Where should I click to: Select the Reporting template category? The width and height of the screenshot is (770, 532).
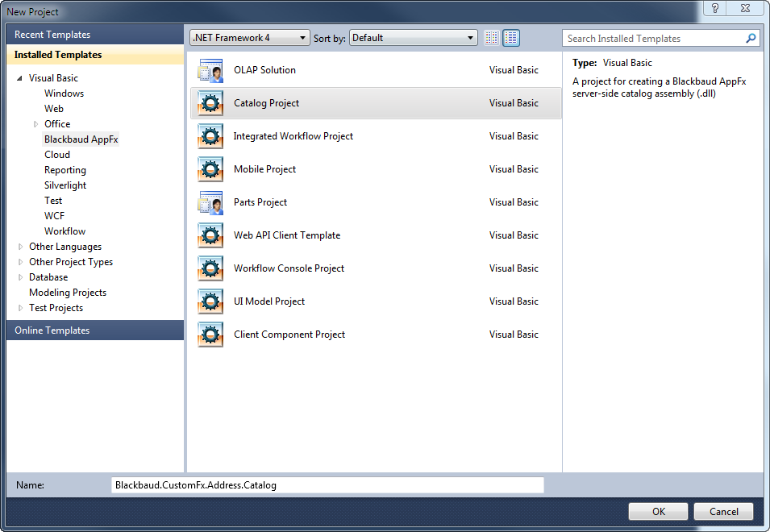65,170
